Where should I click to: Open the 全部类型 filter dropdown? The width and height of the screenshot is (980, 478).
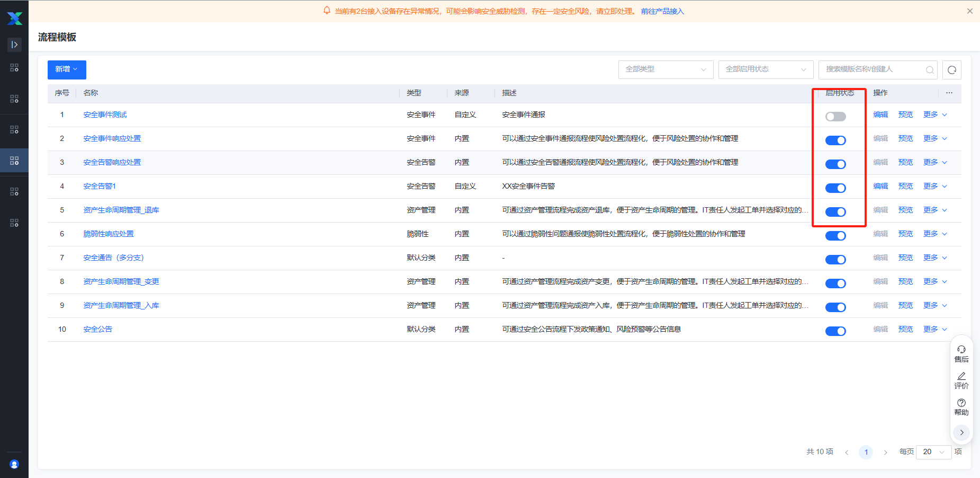(x=665, y=69)
